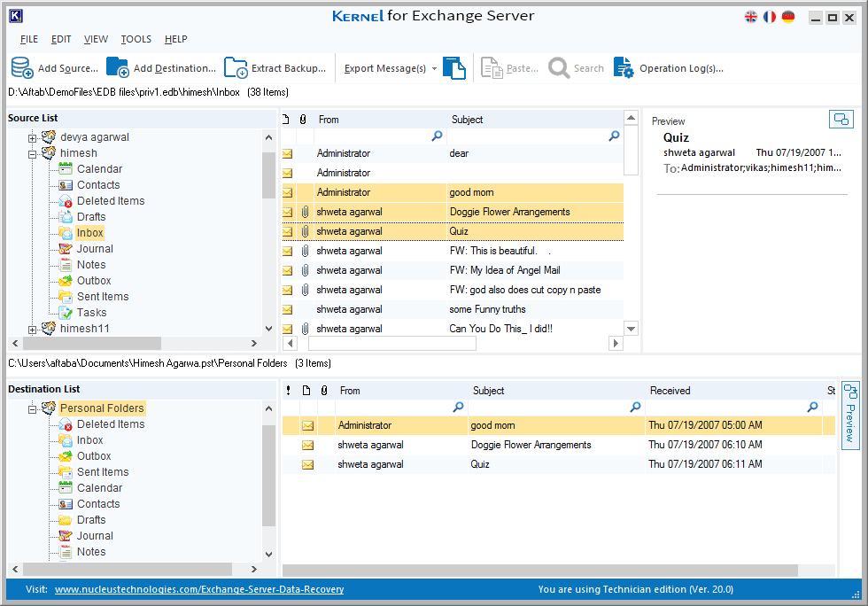
Task: Collapse the Personal Folders node
Action: pos(32,409)
